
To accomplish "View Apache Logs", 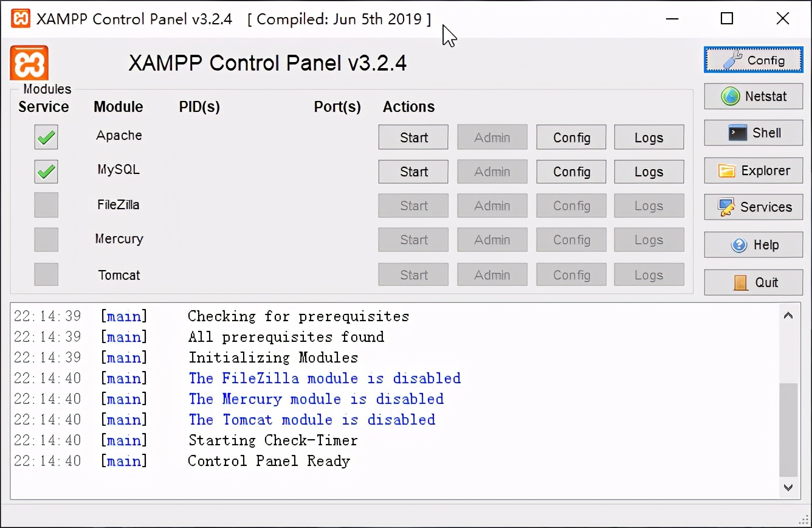I will coord(649,137).
